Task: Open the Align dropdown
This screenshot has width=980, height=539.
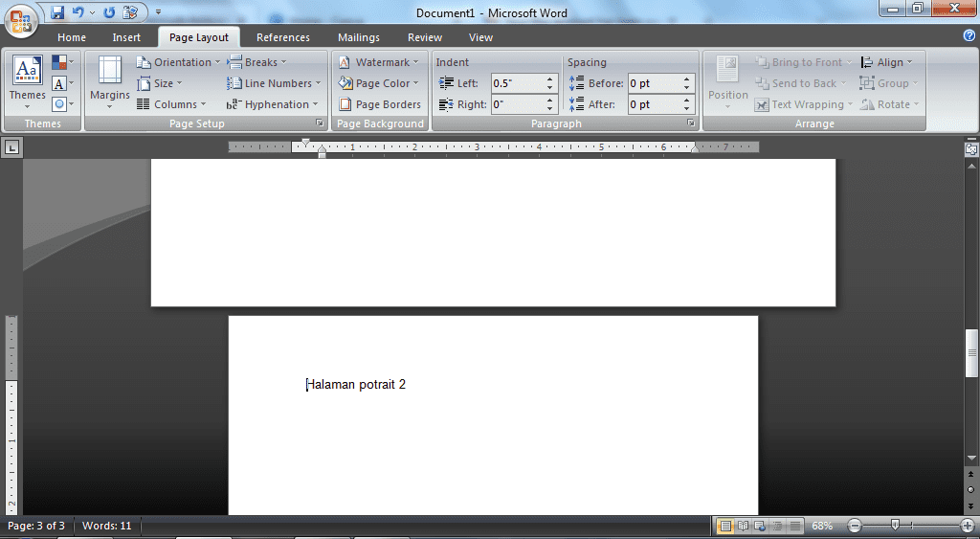Action: point(887,62)
